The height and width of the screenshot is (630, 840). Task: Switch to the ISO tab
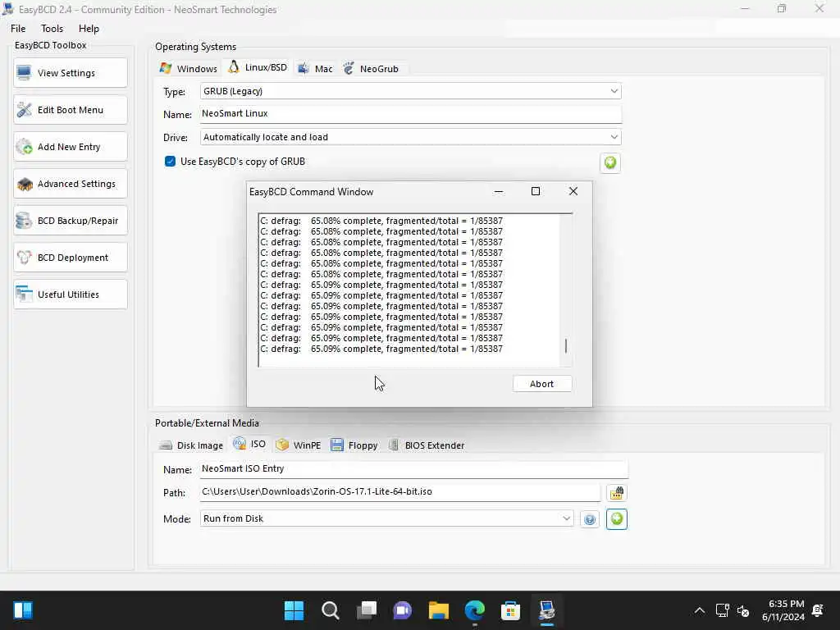249,444
